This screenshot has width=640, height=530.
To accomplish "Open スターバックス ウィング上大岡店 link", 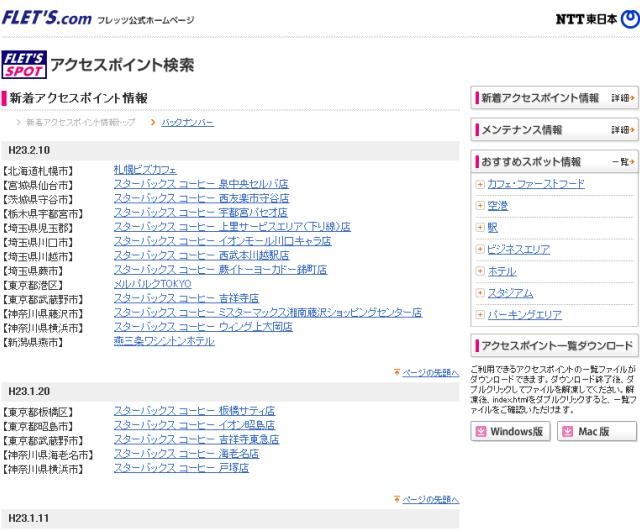I will (203, 327).
